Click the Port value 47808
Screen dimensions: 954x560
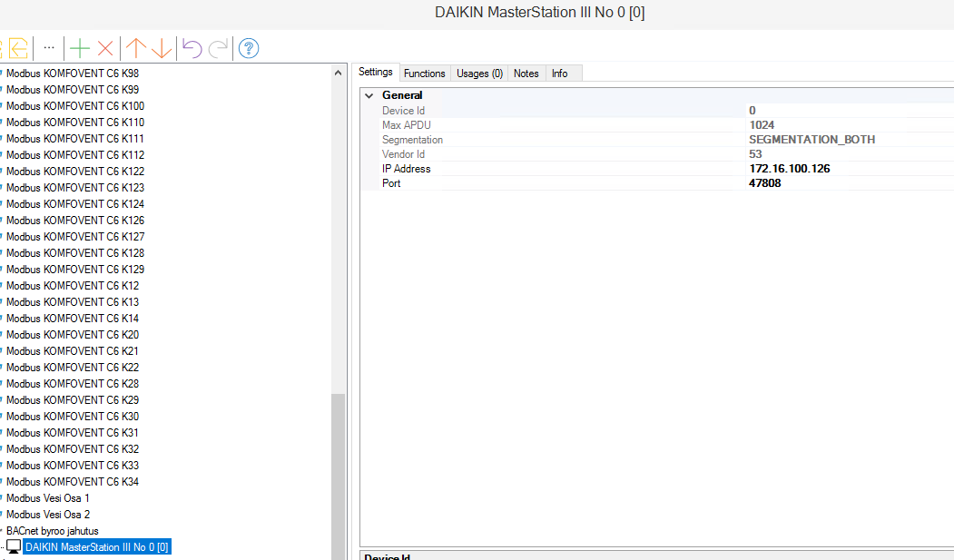(764, 183)
